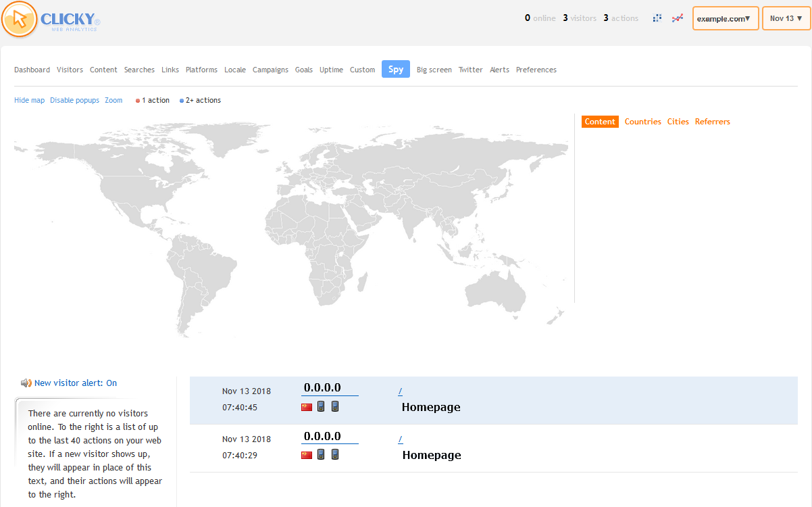
Task: Click first phone icon in 07:40:45 row
Action: [x=321, y=406]
